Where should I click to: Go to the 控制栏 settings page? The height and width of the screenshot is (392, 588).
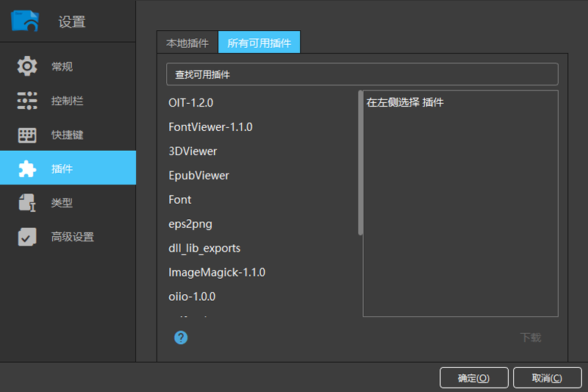coord(68,101)
